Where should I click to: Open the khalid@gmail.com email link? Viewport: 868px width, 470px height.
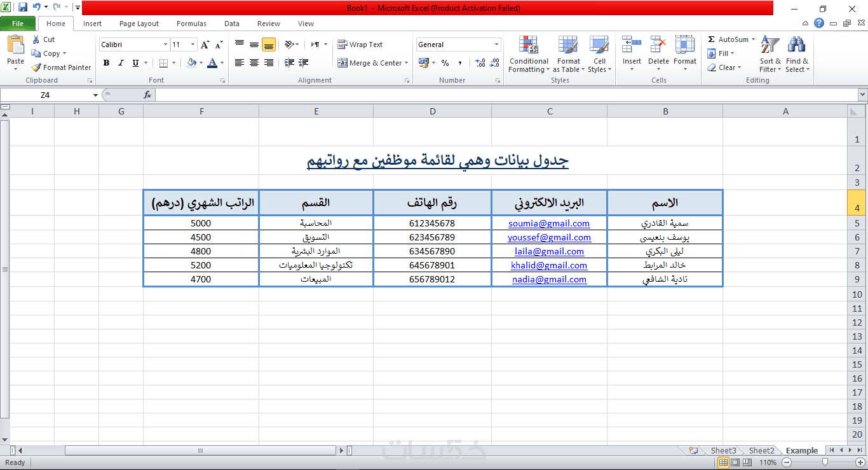[549, 265]
